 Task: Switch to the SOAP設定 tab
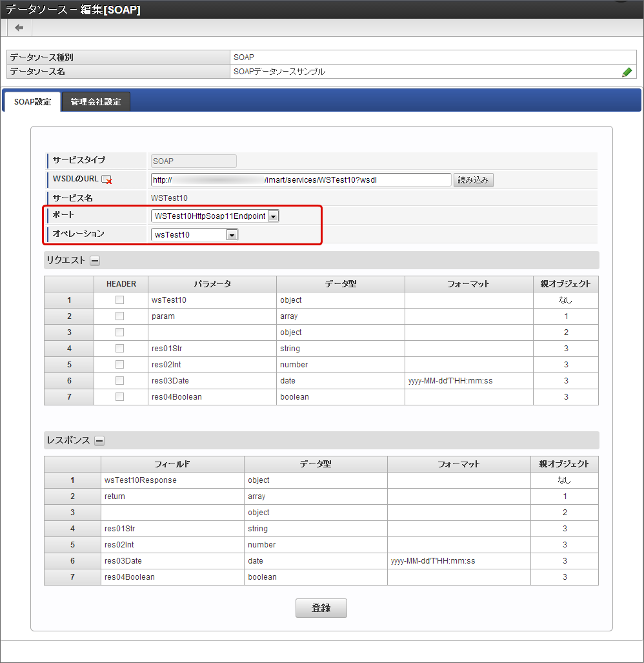(32, 102)
